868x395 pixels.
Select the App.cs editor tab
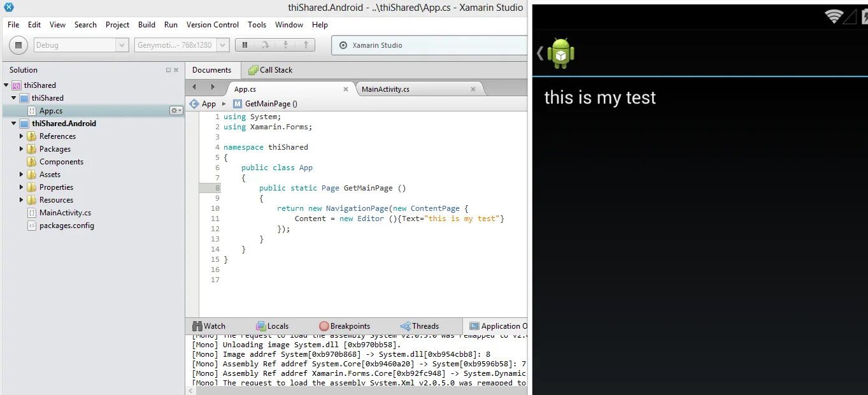[245, 89]
